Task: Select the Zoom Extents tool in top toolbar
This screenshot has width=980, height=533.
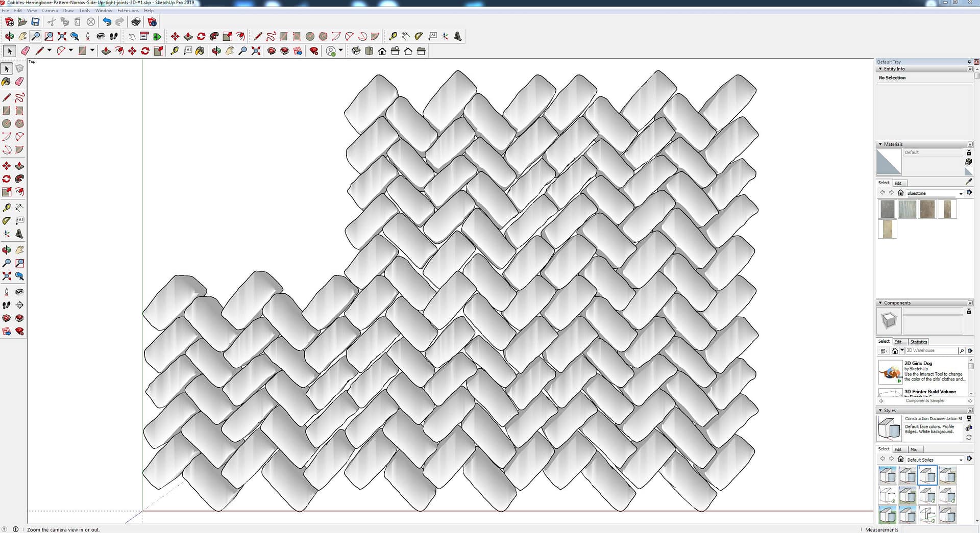Action: 62,36
